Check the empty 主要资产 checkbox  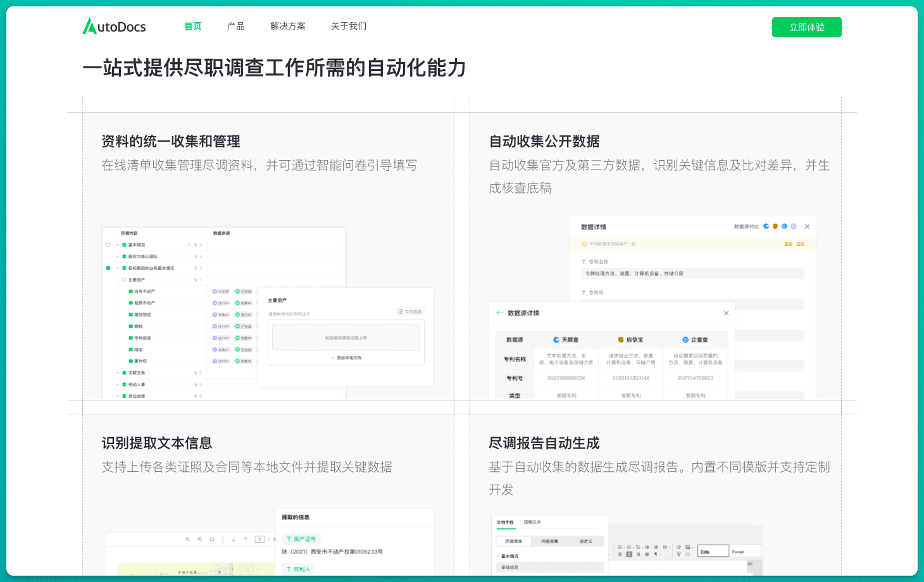click(x=124, y=280)
